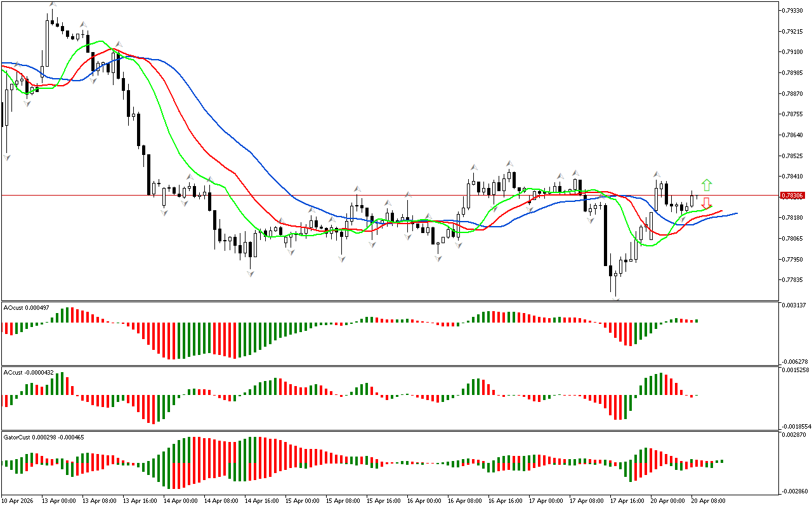Click the red 0.78306 current price label

[793, 196]
